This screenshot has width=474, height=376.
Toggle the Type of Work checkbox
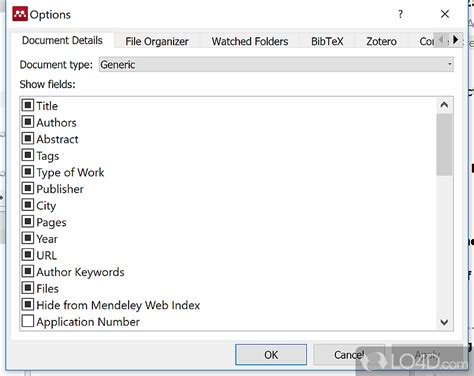click(x=28, y=172)
